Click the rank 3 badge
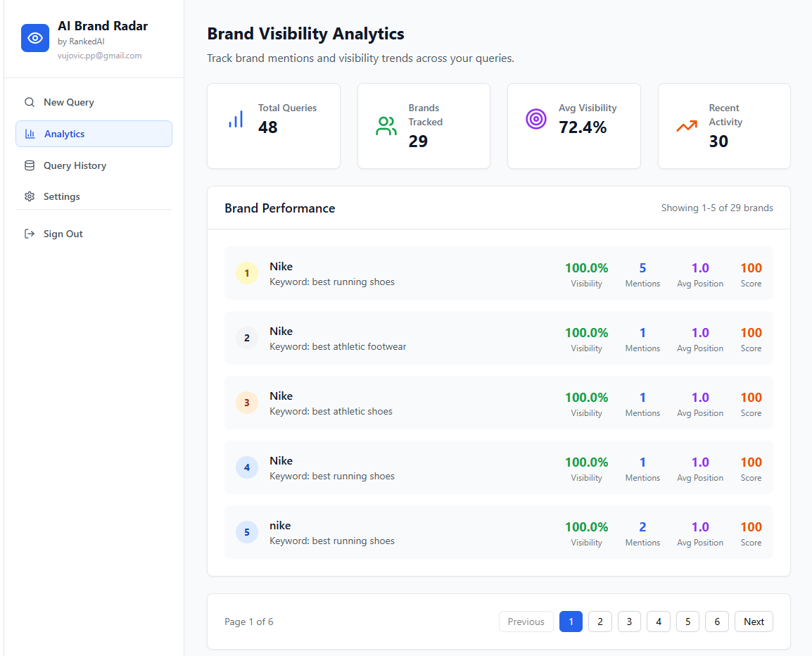 click(247, 403)
